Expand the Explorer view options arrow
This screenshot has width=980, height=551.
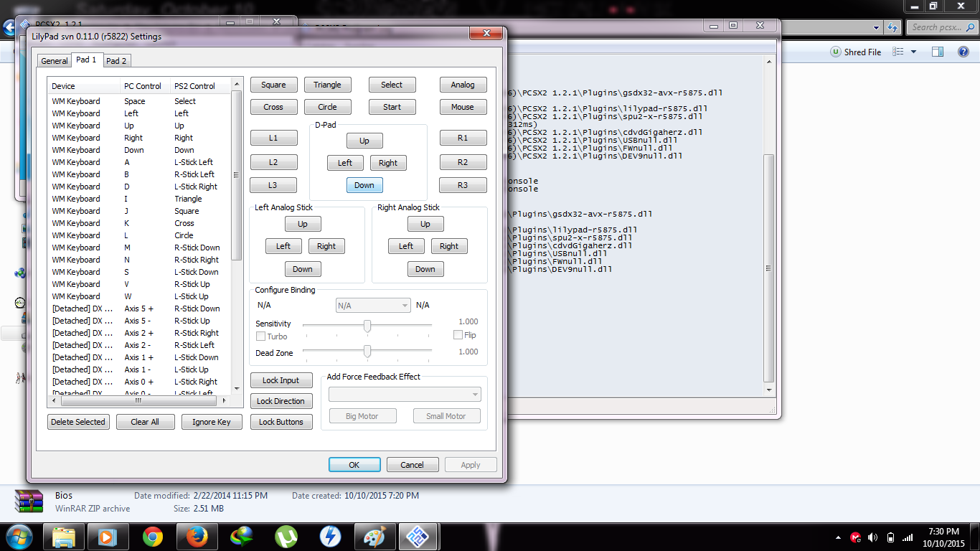point(913,52)
